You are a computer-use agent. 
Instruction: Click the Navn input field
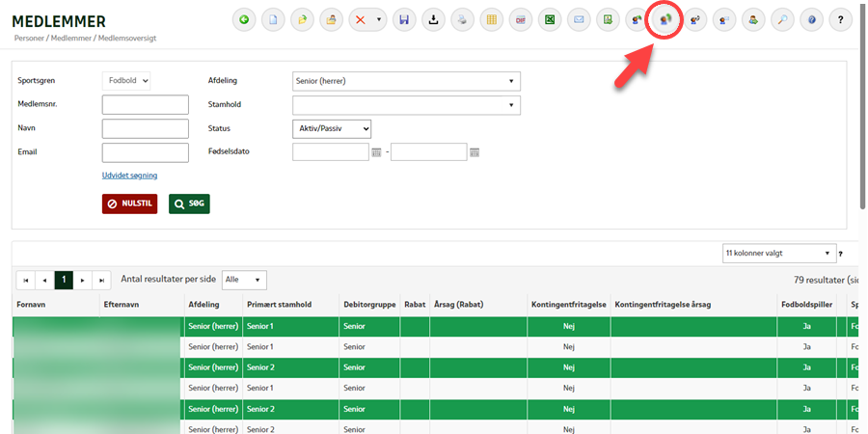[146, 128]
